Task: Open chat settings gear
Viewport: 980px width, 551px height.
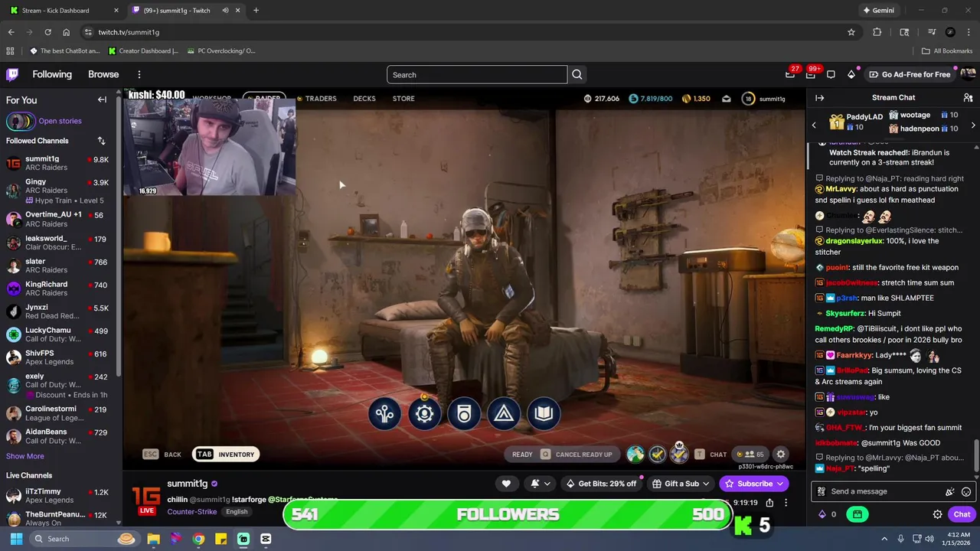Action: pos(937,514)
